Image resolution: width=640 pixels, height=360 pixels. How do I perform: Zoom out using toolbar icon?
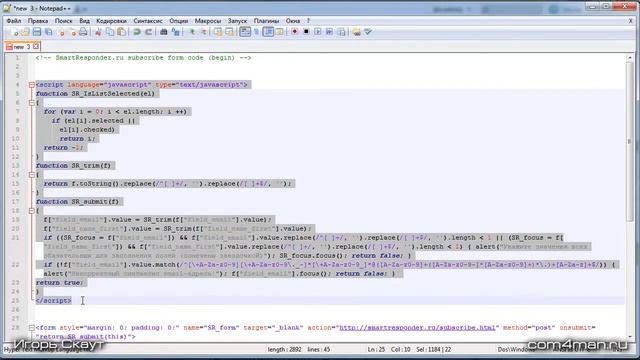203,32
